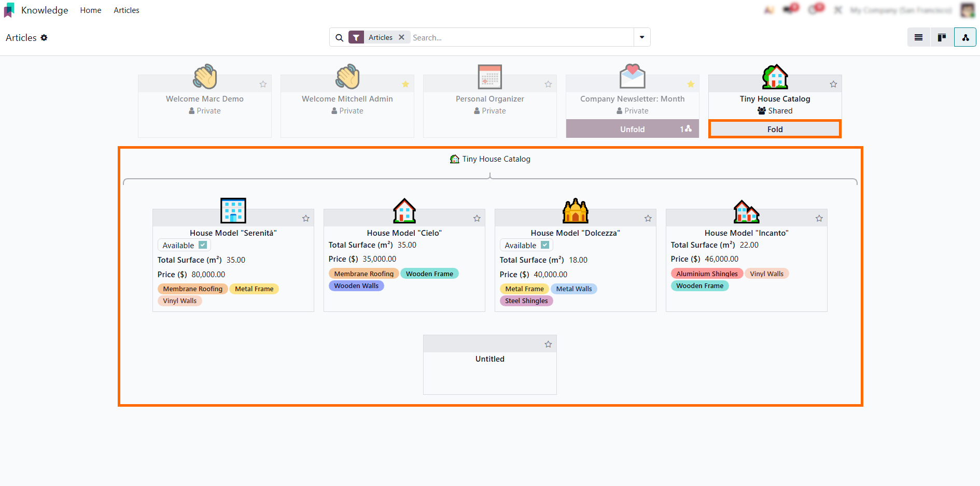Switch to list view

pos(918,37)
